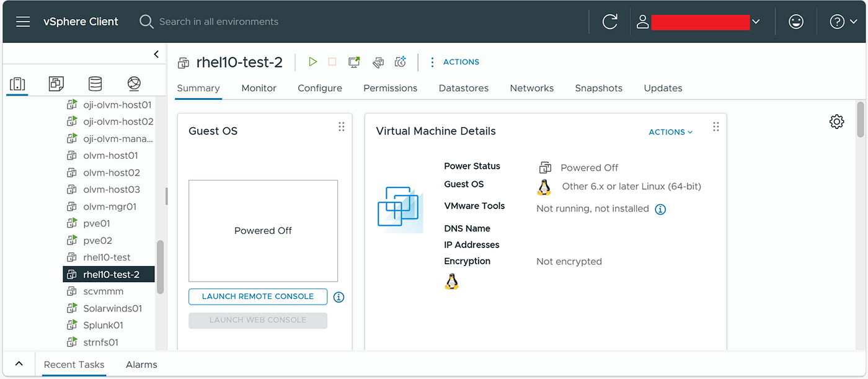Click info icon beside Launch Remote Console
This screenshot has height=379, width=868.
[x=339, y=297]
